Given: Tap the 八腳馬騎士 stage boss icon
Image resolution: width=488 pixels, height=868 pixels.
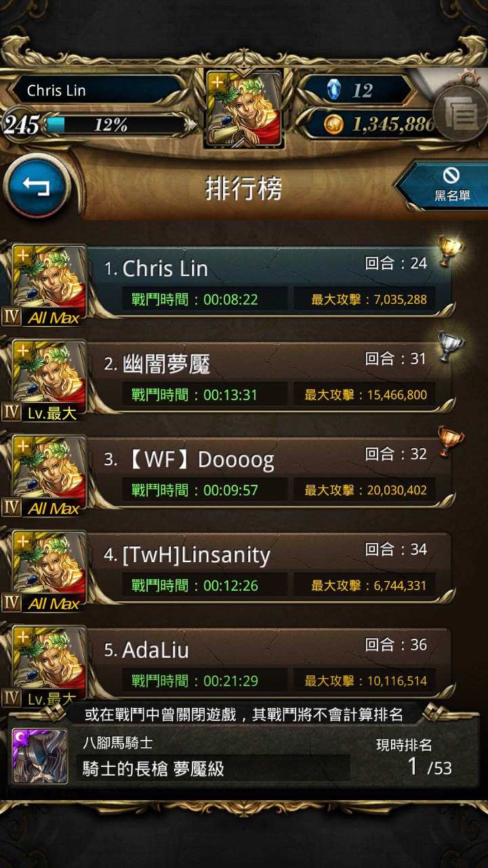Looking at the screenshot, I should [x=40, y=756].
